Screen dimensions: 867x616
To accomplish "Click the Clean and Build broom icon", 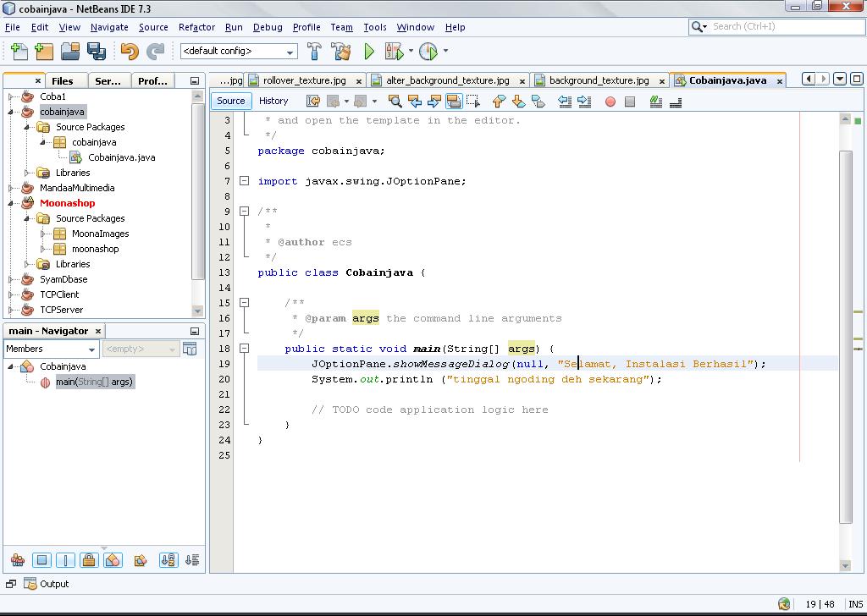I will tap(341, 52).
